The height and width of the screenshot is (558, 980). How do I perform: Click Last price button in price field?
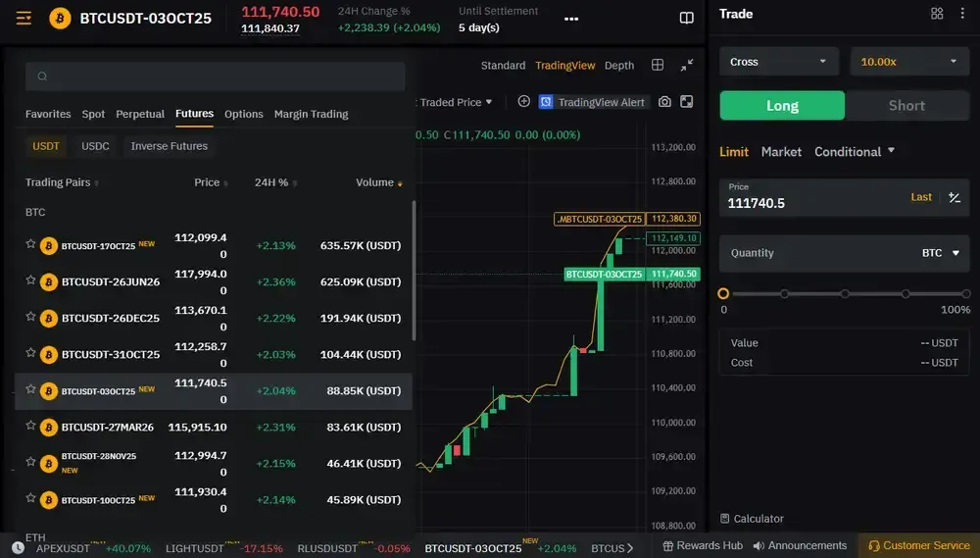click(x=921, y=197)
